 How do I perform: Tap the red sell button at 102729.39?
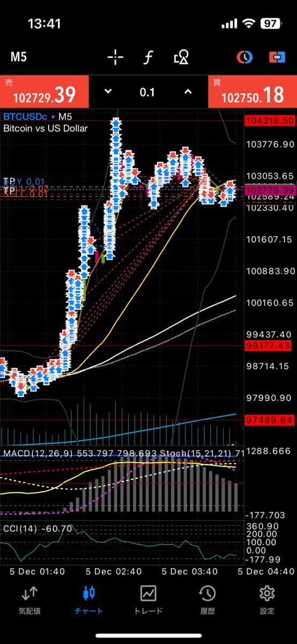pyautogui.click(x=44, y=91)
